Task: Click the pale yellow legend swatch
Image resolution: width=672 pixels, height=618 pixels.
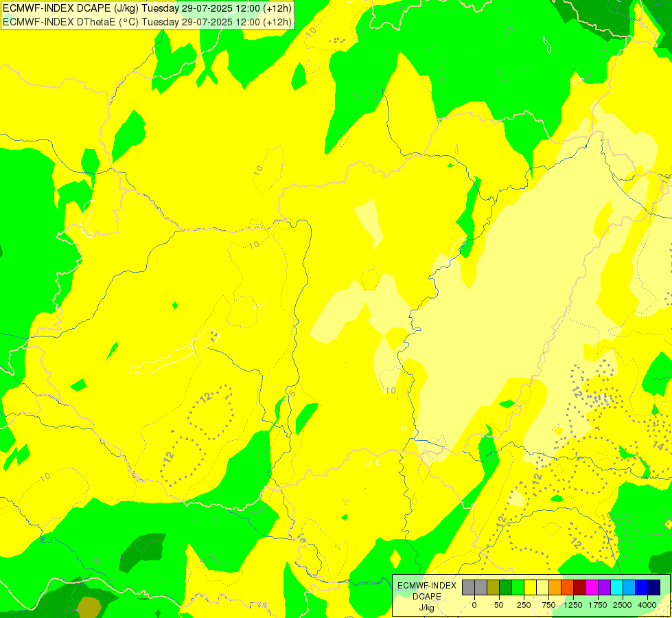Action: 542,587
